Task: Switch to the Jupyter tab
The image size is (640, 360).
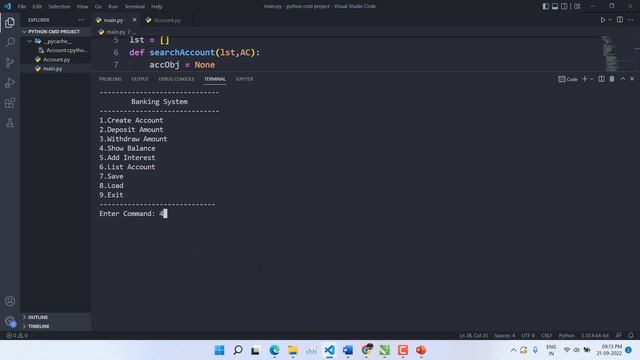Action: point(244,79)
